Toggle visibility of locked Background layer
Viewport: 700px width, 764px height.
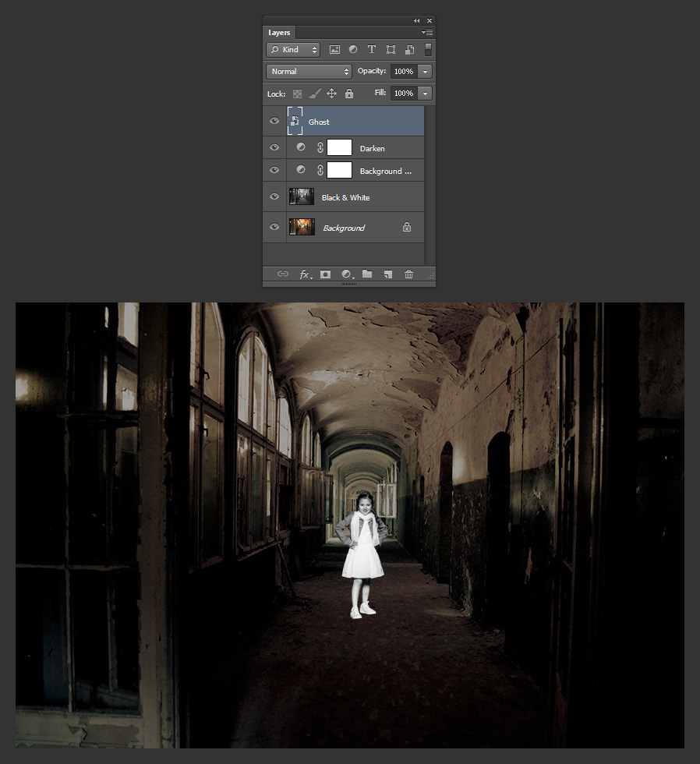(274, 227)
